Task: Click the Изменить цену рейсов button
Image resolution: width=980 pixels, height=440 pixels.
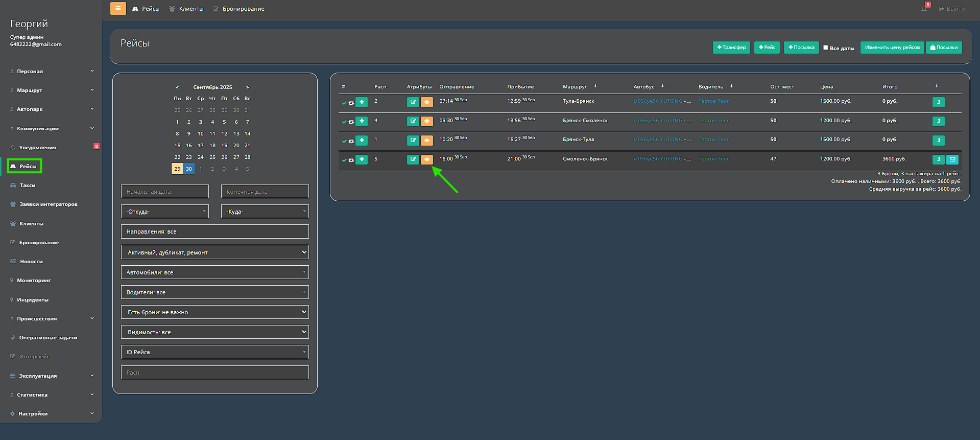Action: tap(892, 48)
